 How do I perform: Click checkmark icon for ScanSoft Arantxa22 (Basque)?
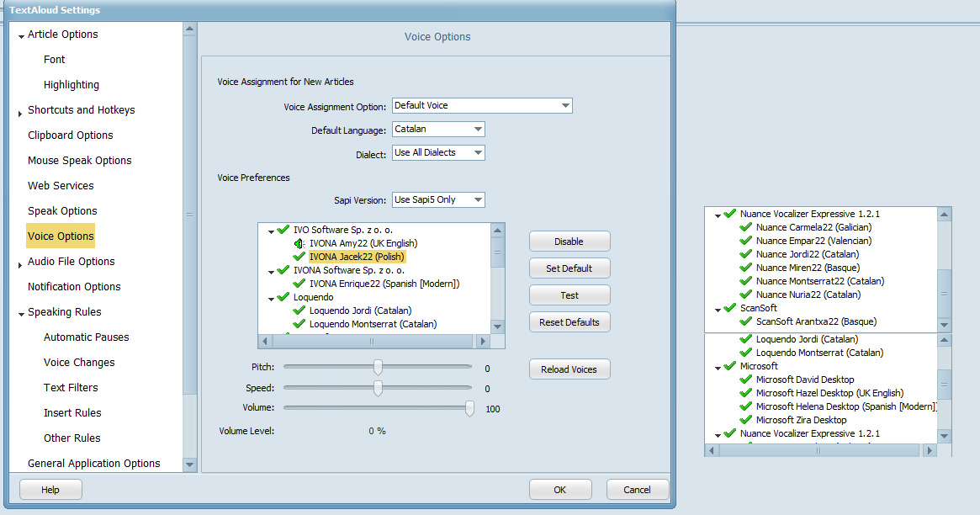point(745,321)
